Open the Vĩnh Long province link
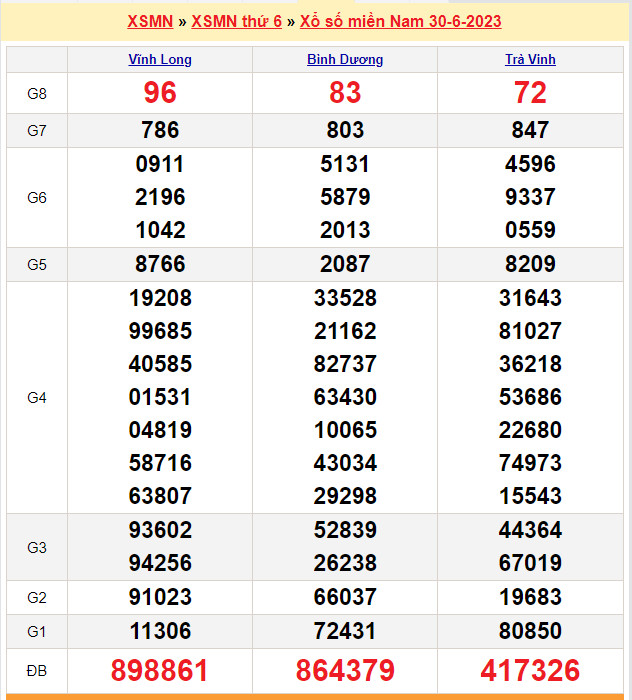Screen dimensions: 632x700 (160, 59)
